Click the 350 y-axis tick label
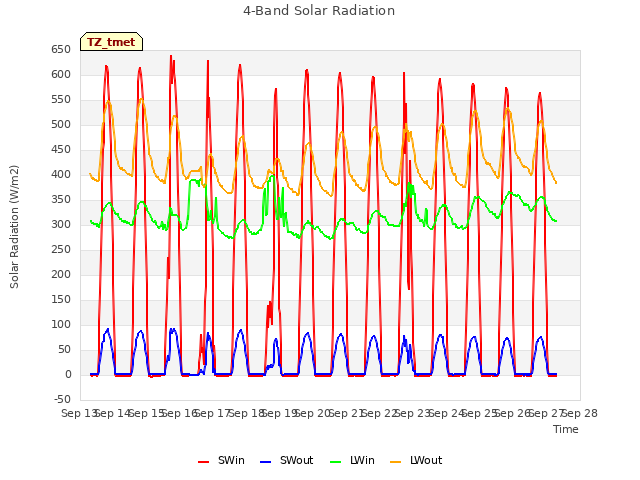 click(61, 200)
